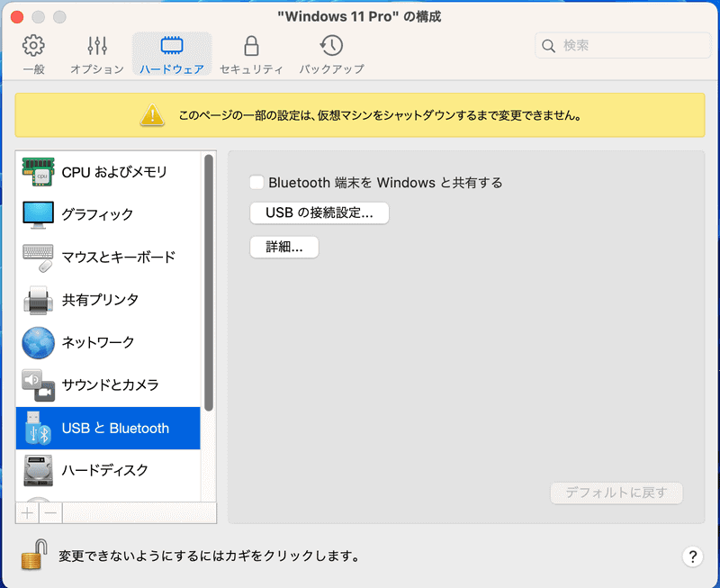Click the 詳細... button

[x=284, y=247]
